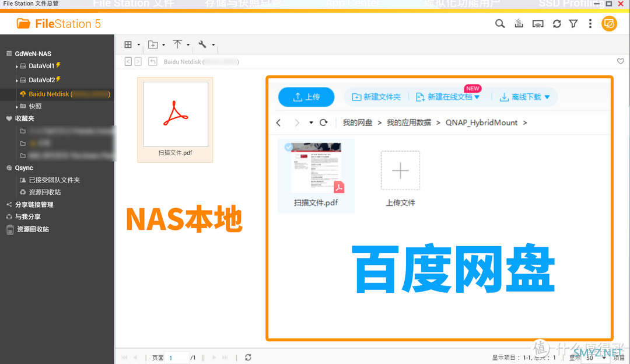Select the DataVol2 volume
Screen dimensions: 630x364
coord(41,80)
